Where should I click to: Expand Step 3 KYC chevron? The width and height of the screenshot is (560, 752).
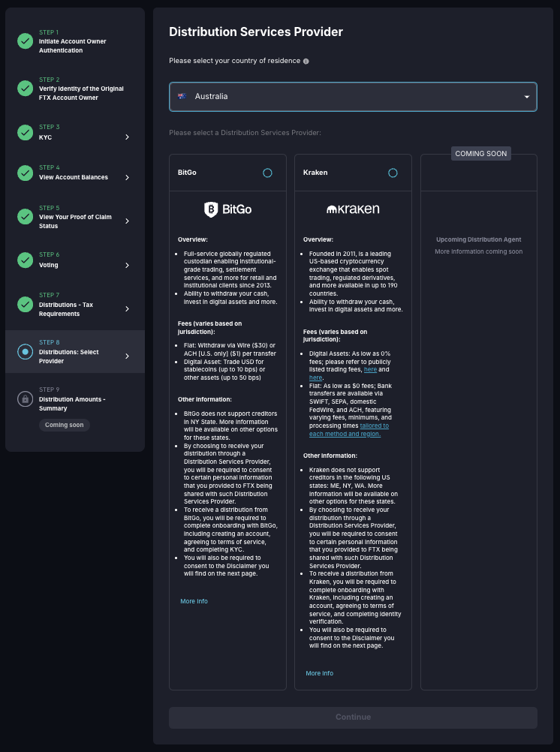127,137
